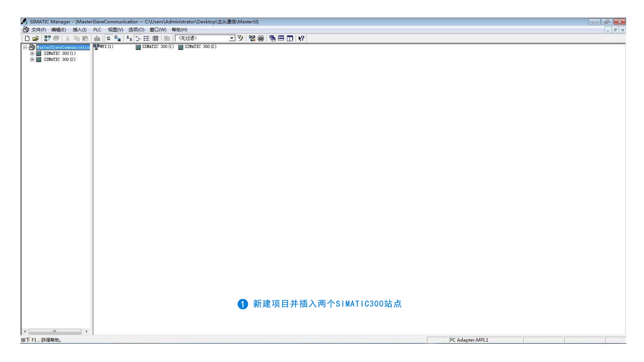Viewport: 644px width, 362px height.
Task: Click the Open Project folder icon
Action: pyautogui.click(x=36, y=38)
